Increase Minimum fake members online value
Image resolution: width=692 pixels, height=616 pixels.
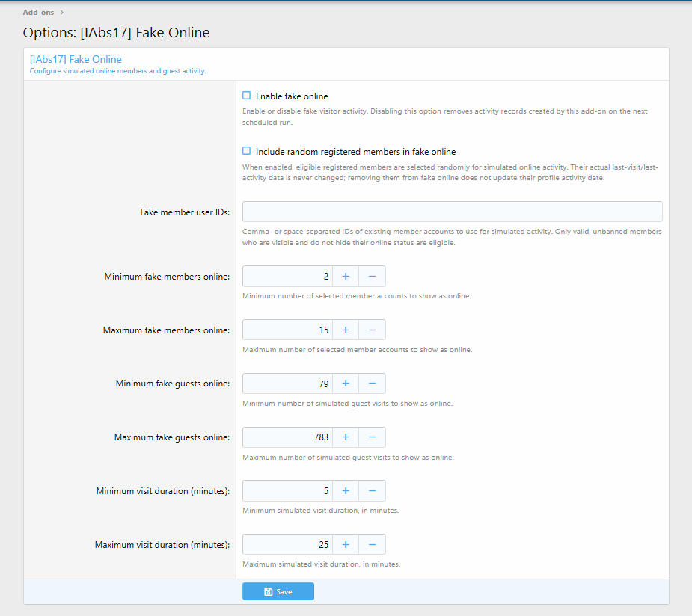pos(346,277)
